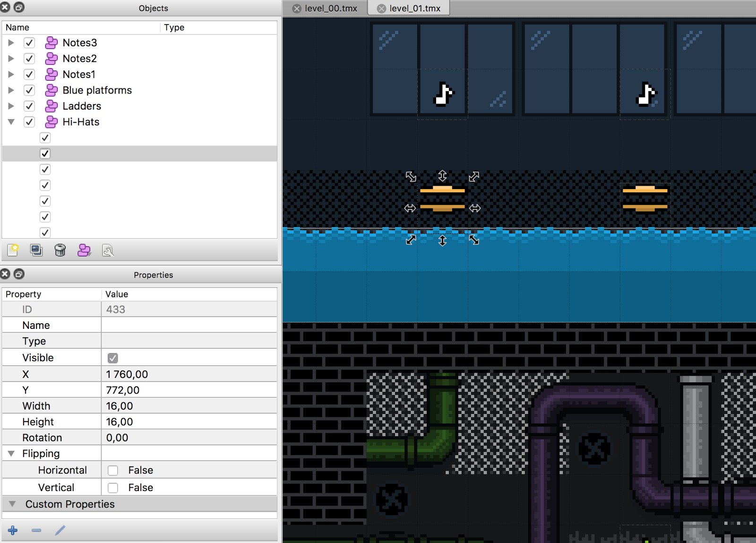Toggle visibility of Notes1 layer
This screenshot has height=543, width=756.
coord(29,74)
